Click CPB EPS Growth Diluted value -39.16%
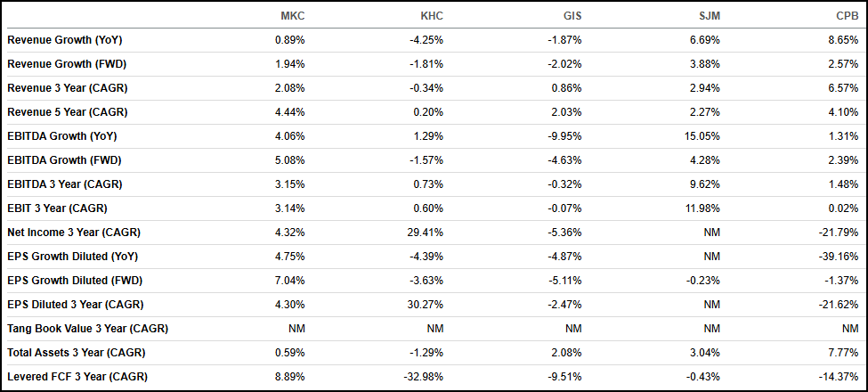868x392 pixels. pyautogui.click(x=838, y=257)
